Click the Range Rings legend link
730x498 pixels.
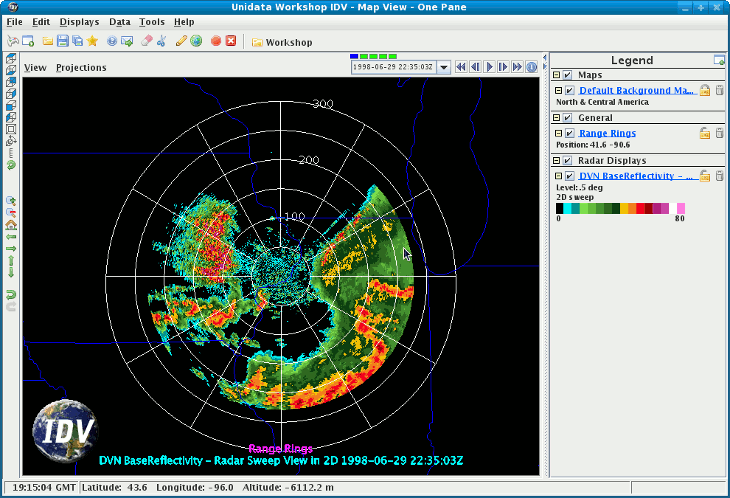click(x=607, y=133)
